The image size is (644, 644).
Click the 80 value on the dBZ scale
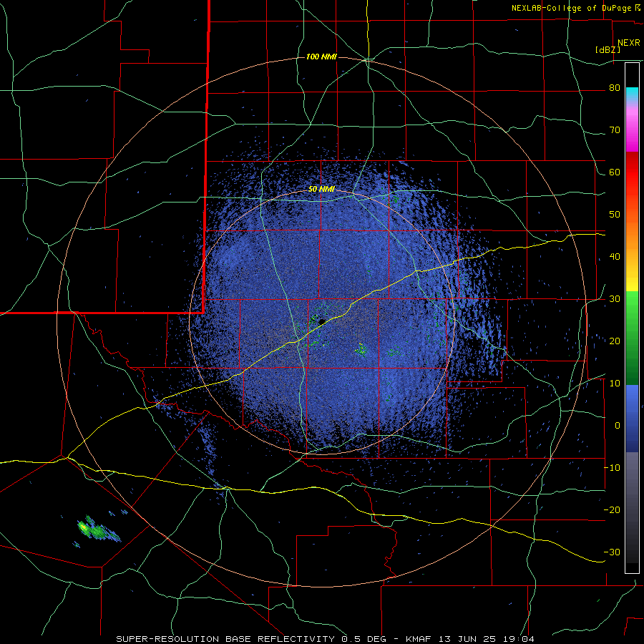point(615,88)
